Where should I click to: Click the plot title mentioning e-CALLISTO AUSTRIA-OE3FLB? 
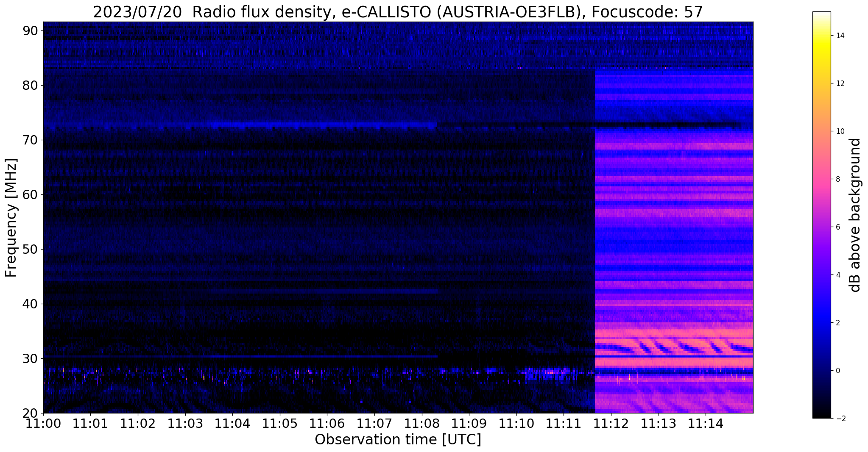[398, 12]
